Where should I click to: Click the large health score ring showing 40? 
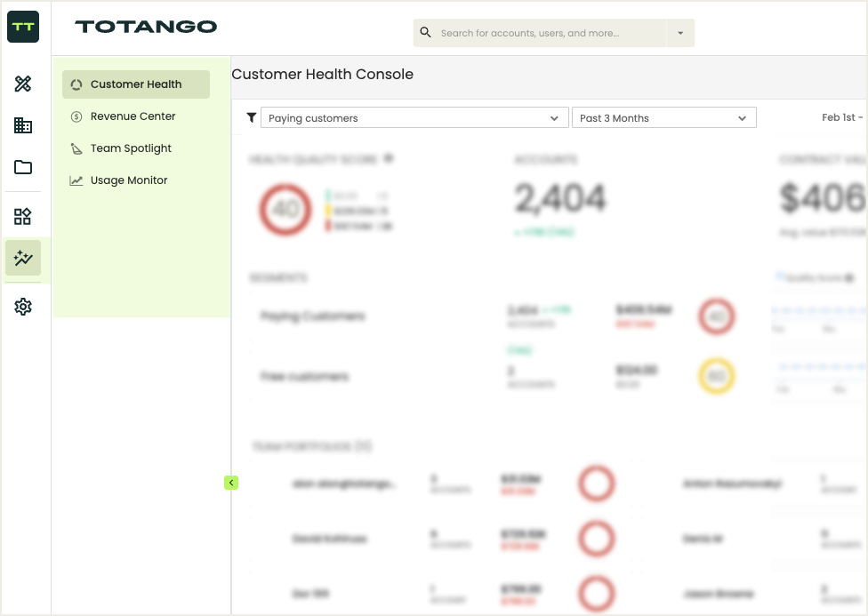point(285,210)
